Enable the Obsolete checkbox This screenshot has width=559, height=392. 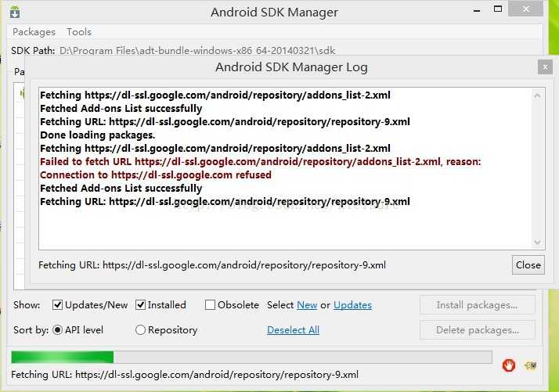click(210, 305)
